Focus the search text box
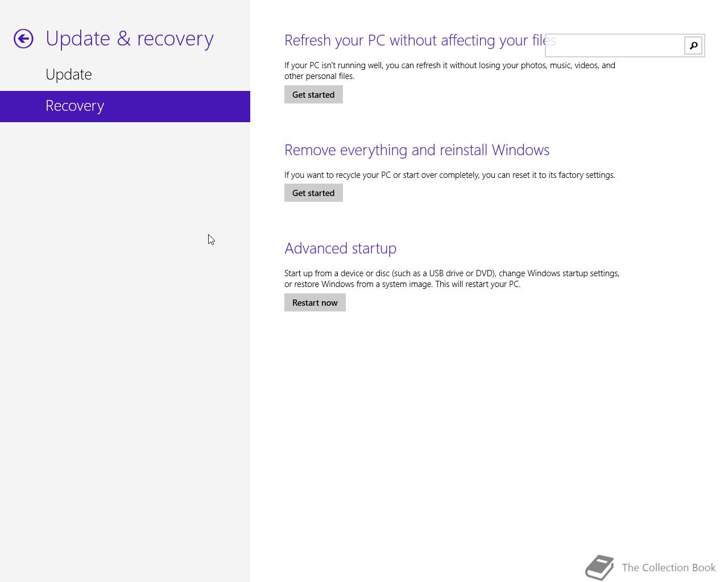 point(615,45)
